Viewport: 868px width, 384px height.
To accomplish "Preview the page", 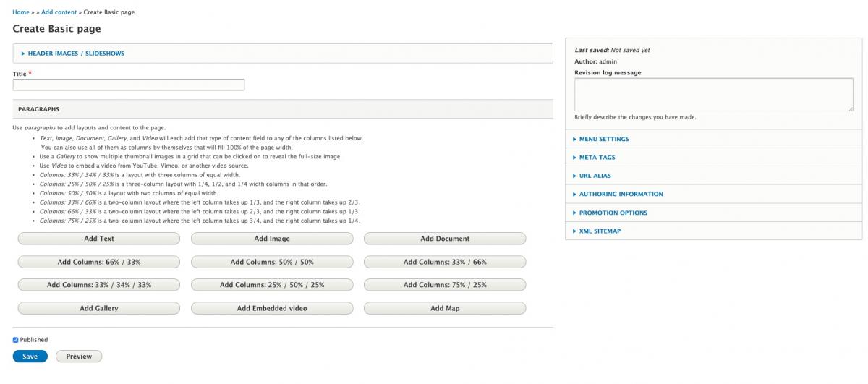I will coord(79,357).
